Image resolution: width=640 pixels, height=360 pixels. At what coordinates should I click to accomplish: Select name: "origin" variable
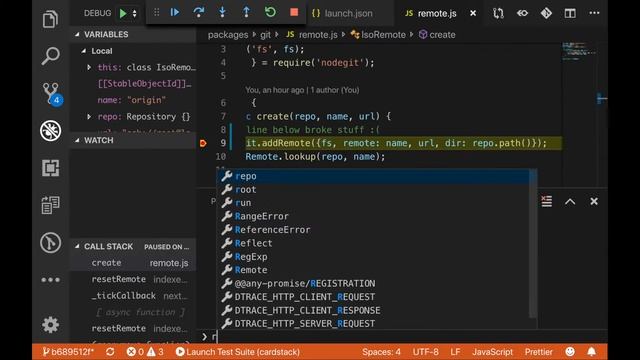tap(133, 100)
